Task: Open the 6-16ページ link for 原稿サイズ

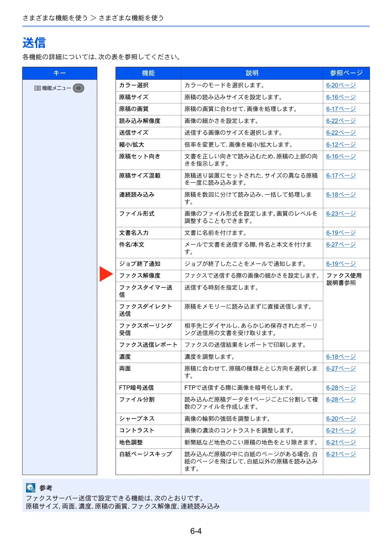Action: coord(341,97)
